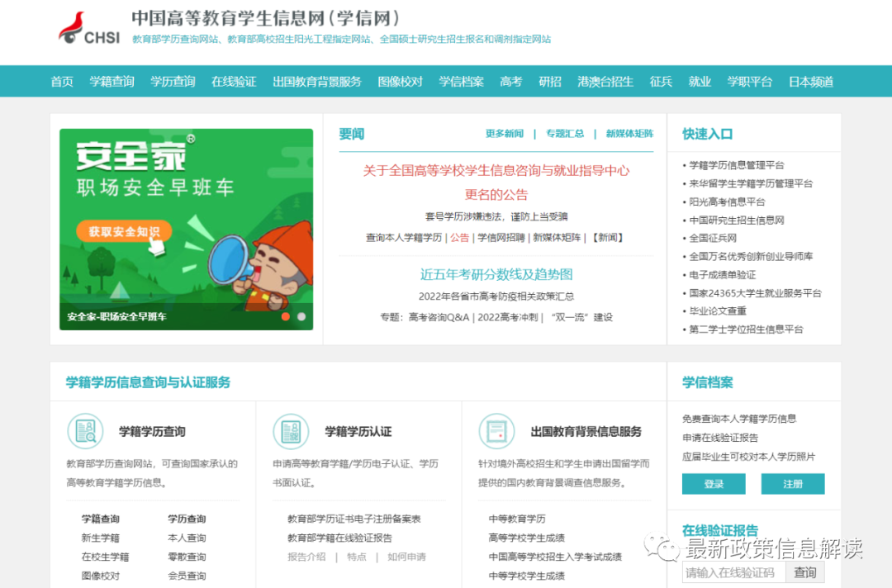This screenshot has height=588, width=892.
Task: Click 查询 next to the verification code box
Action: (804, 571)
